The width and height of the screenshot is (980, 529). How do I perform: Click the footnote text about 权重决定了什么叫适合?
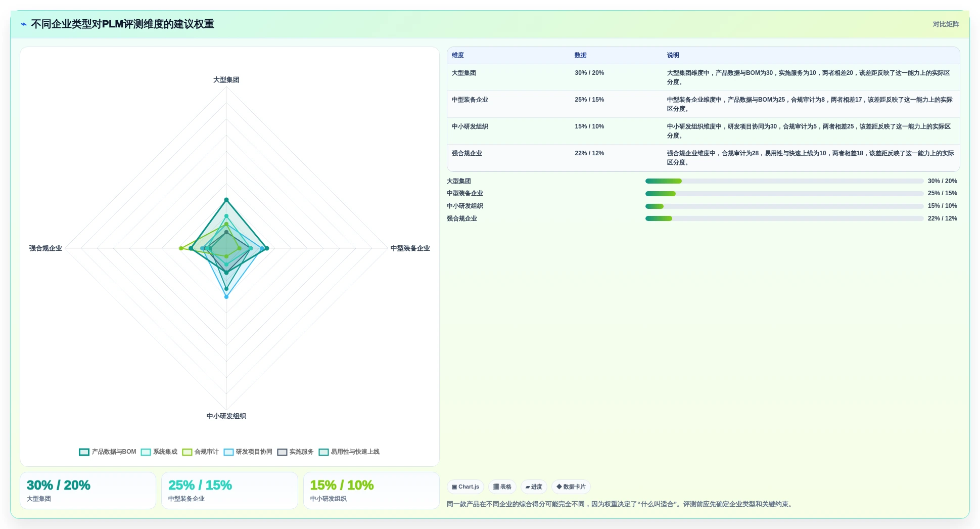621,504
